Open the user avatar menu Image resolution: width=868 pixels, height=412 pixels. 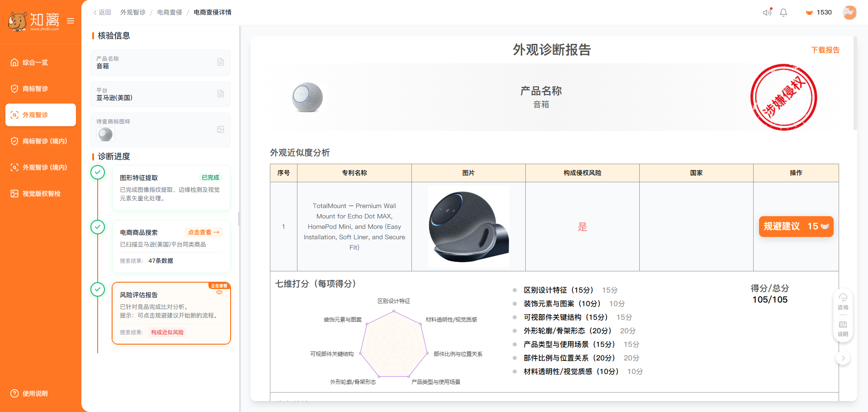point(849,12)
